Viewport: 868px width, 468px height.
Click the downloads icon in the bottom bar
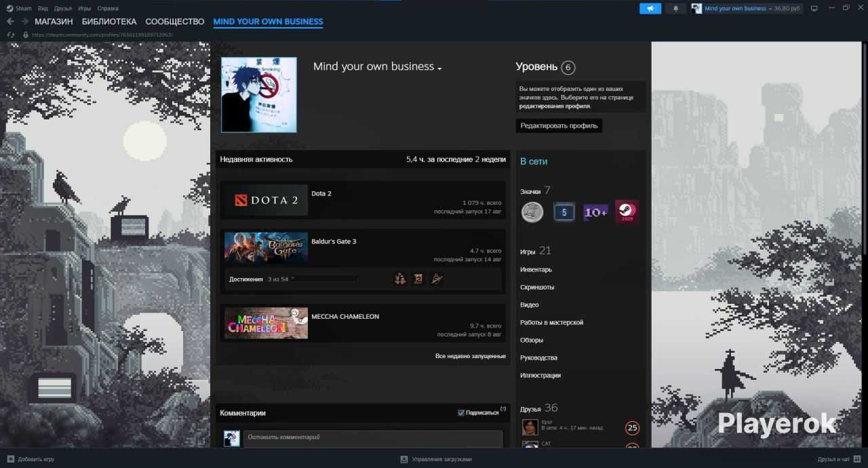[x=404, y=459]
